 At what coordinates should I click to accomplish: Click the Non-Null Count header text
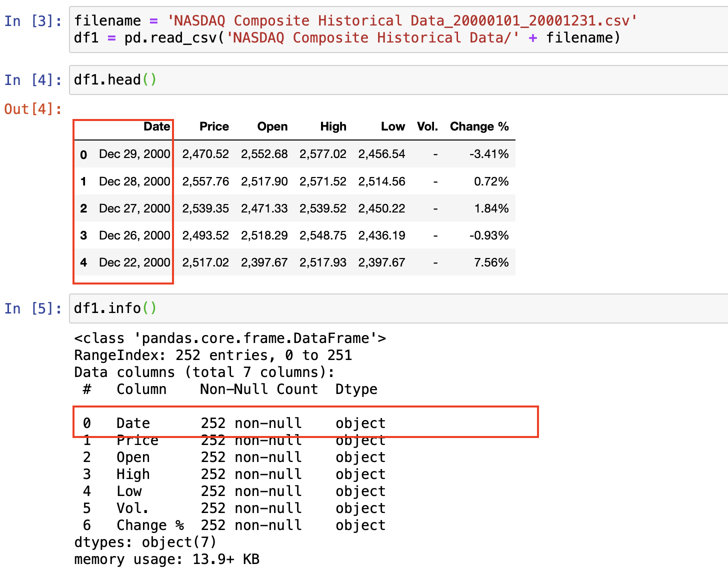pyautogui.click(x=259, y=389)
